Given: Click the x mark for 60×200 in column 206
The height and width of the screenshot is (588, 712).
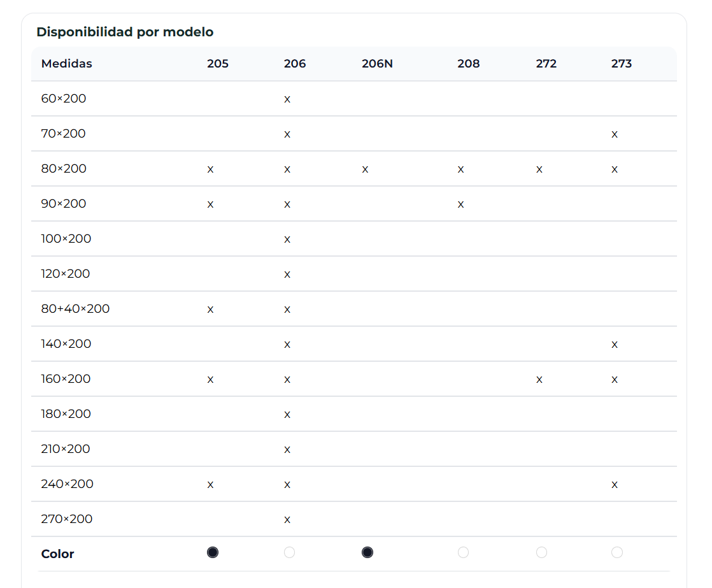Looking at the screenshot, I should click(287, 99).
